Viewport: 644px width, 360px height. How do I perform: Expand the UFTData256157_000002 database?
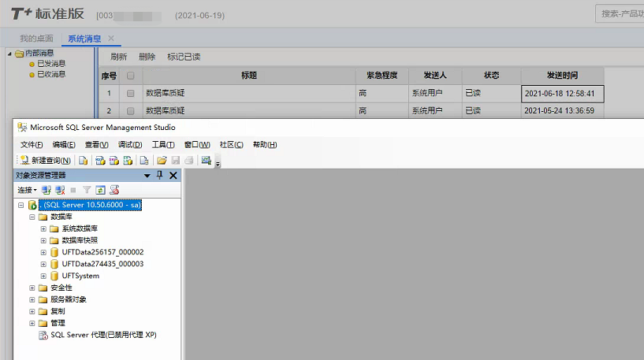43,252
